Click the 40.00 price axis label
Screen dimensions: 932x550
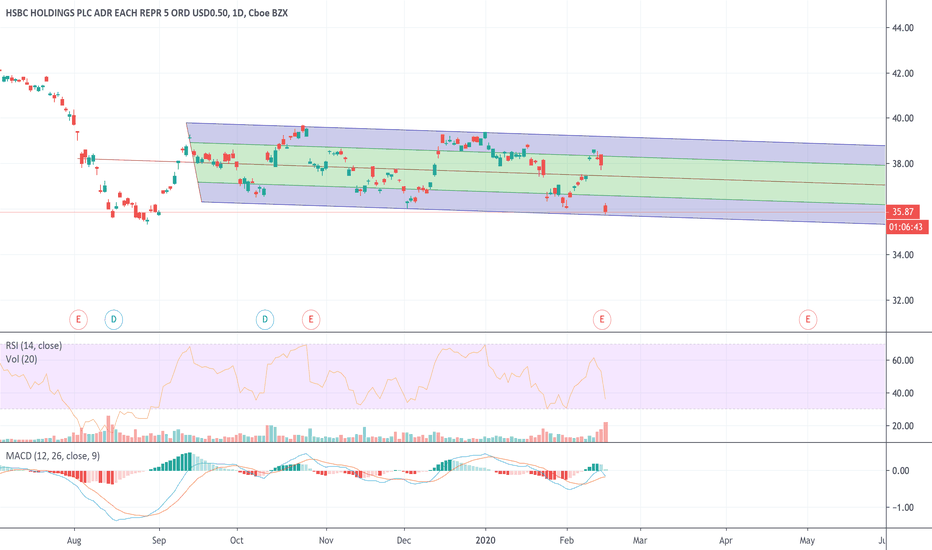pyautogui.click(x=903, y=118)
